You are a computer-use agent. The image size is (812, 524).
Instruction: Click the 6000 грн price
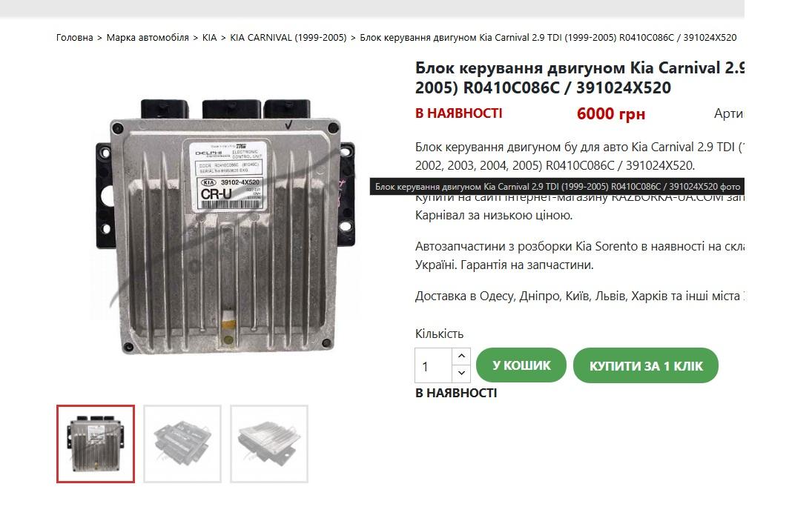pos(611,113)
